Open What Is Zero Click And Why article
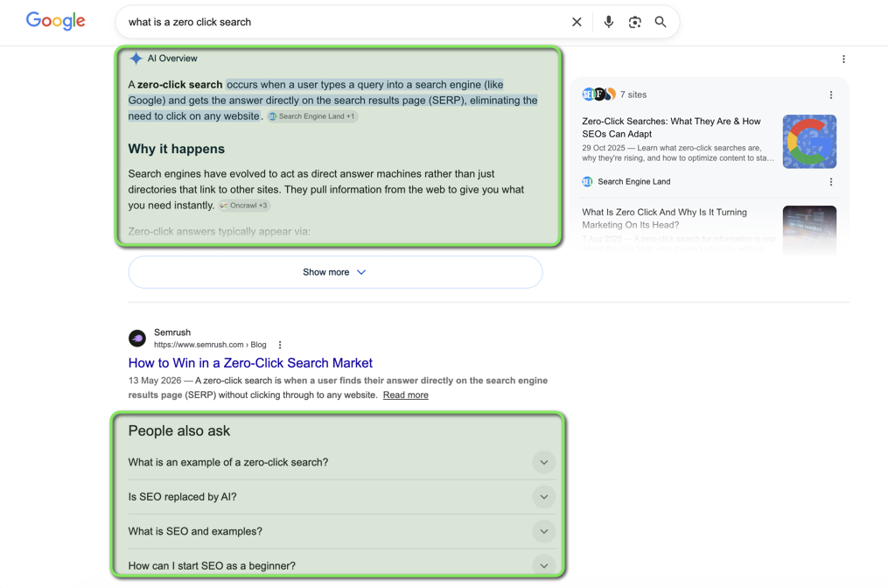 click(x=665, y=218)
